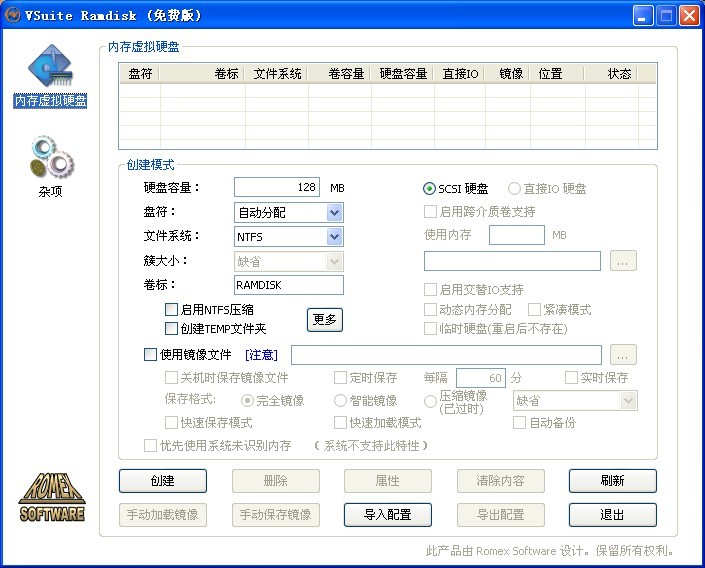Click the Romex Software logo
The image size is (705, 568).
click(51, 497)
